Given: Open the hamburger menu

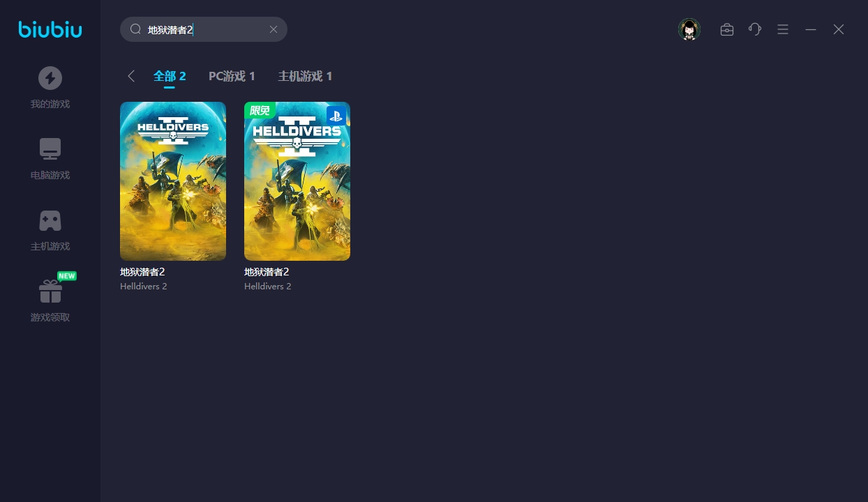Looking at the screenshot, I should click(783, 29).
